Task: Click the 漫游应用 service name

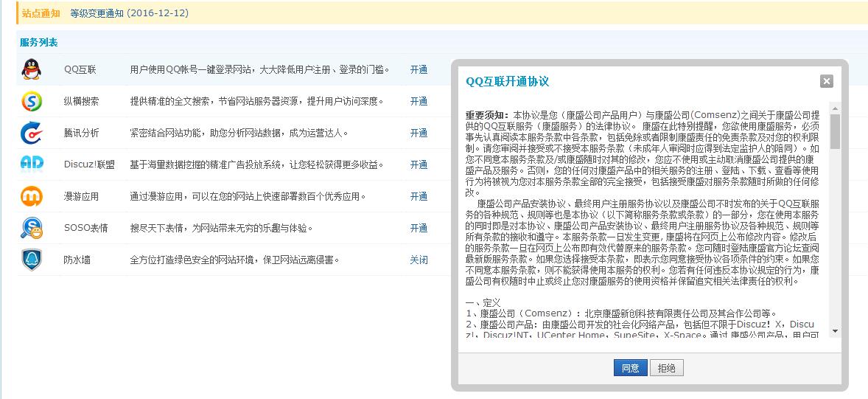Action: 81,196
